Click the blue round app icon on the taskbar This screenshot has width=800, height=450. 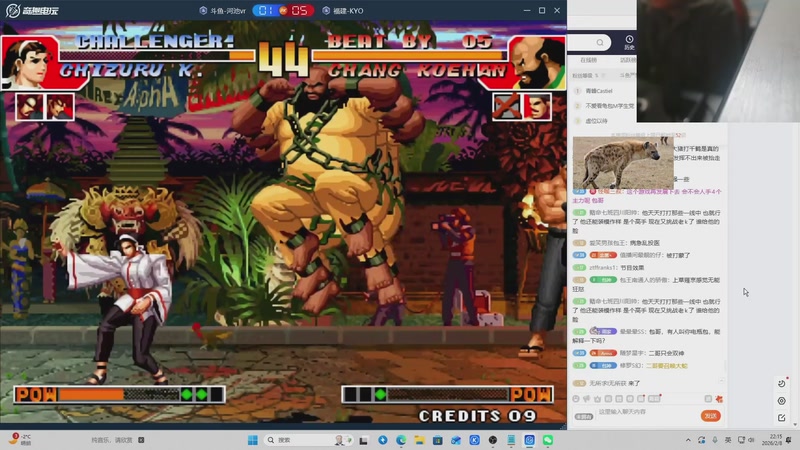(x=383, y=440)
